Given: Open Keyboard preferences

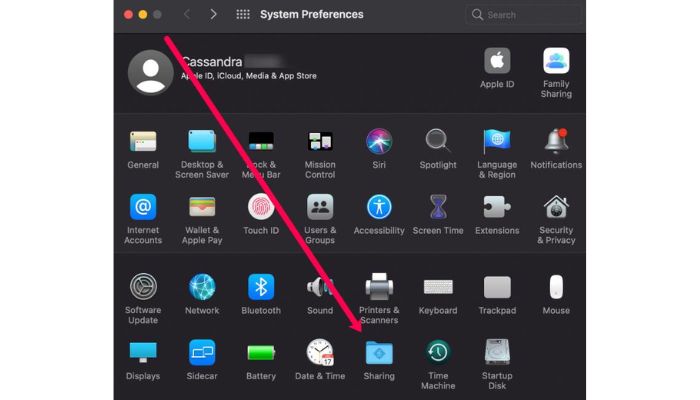Looking at the screenshot, I should pos(438,287).
